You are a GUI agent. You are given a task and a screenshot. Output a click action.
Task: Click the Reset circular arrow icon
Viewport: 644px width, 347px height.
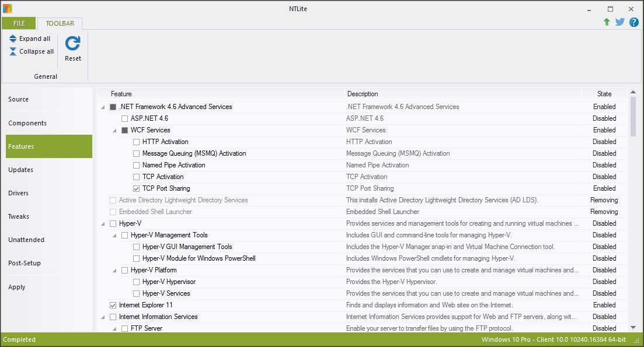click(x=73, y=44)
